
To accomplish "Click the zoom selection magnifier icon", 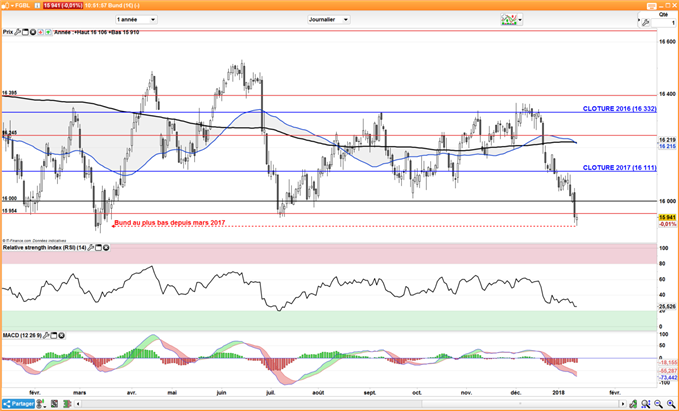I will tap(646, 404).
